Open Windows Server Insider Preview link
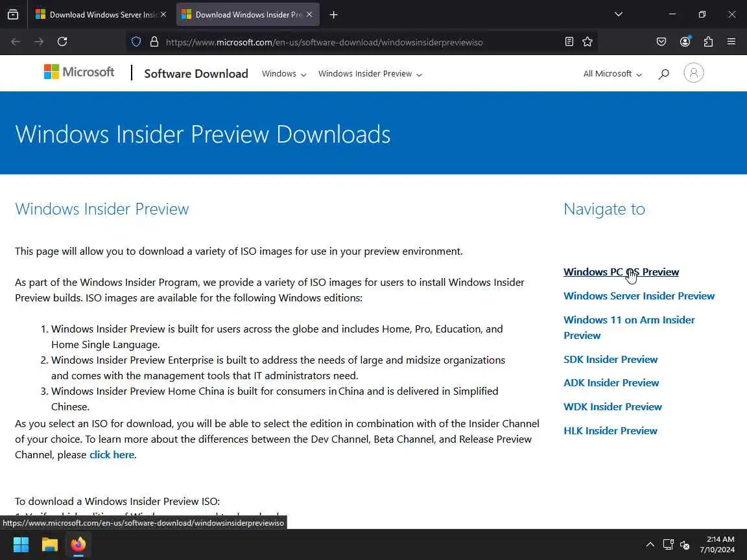Screen dimensions: 747x560 tap(639, 296)
